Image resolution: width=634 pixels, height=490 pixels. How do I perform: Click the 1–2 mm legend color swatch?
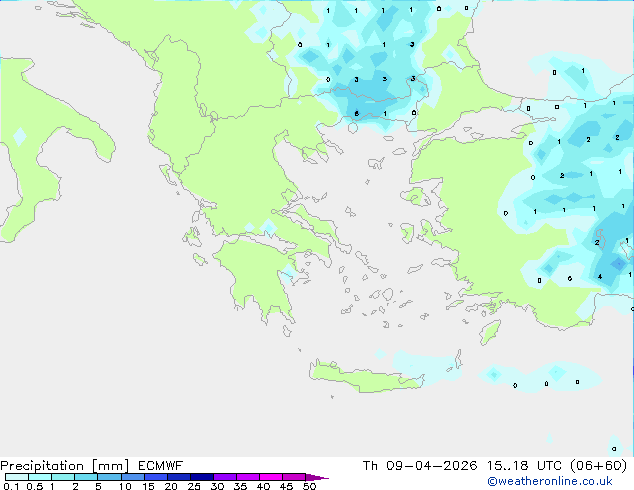[x=63, y=477]
